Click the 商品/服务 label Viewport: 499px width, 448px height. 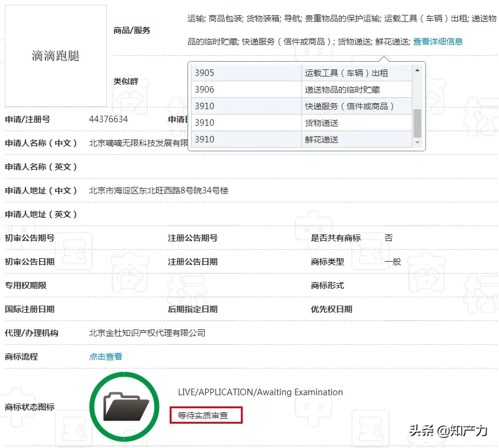(132, 30)
